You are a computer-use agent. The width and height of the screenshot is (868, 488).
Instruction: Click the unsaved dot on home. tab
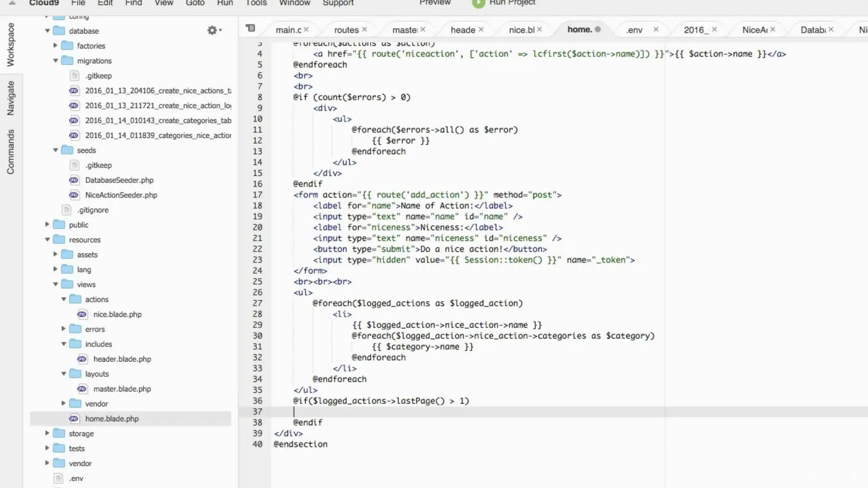(x=598, y=29)
